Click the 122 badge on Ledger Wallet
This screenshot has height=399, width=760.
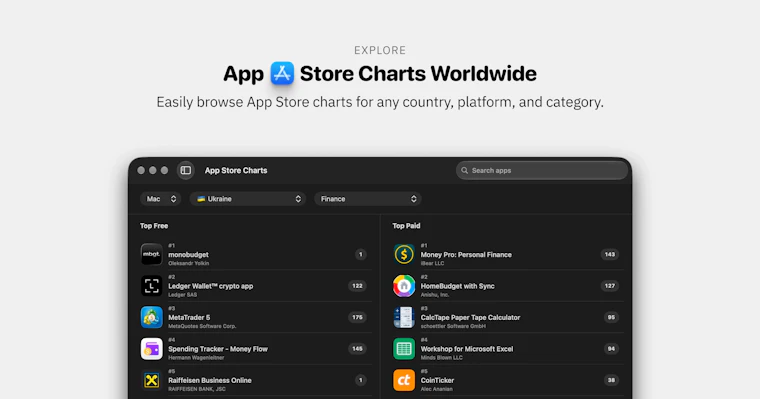357,286
